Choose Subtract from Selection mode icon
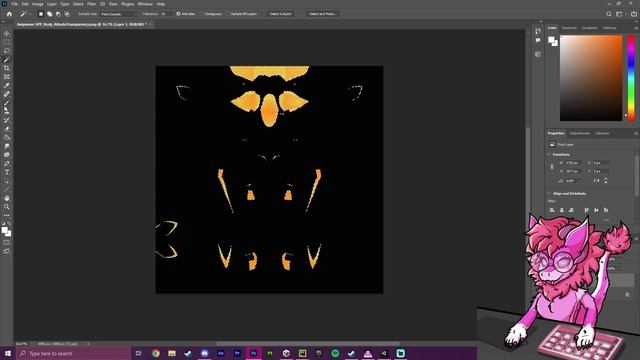The width and height of the screenshot is (640, 360). [58, 14]
